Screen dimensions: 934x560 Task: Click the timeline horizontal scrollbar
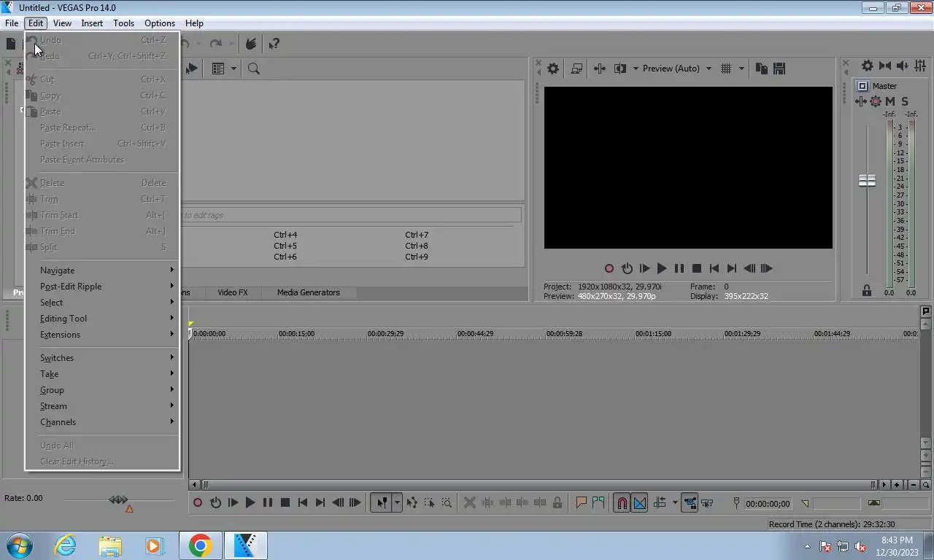click(539, 484)
